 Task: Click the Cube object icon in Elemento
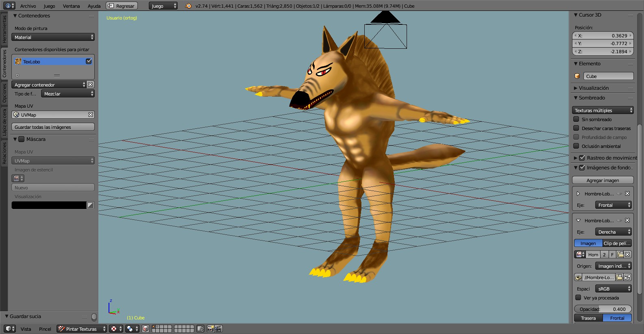point(577,76)
